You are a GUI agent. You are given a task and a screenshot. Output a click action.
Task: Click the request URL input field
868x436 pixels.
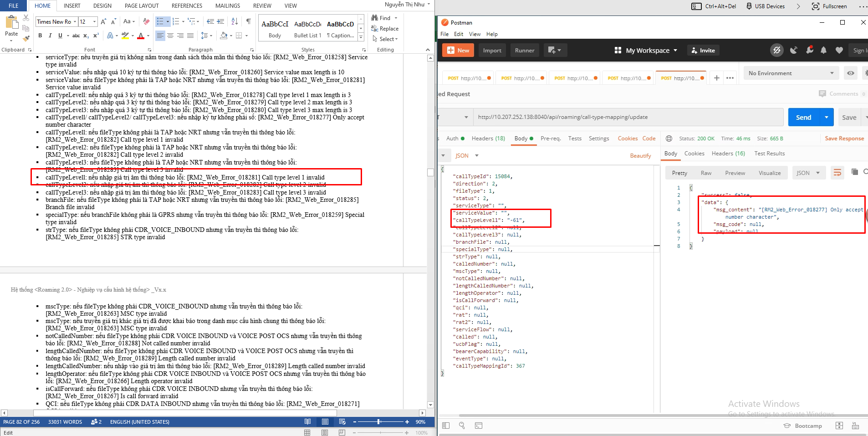point(628,117)
